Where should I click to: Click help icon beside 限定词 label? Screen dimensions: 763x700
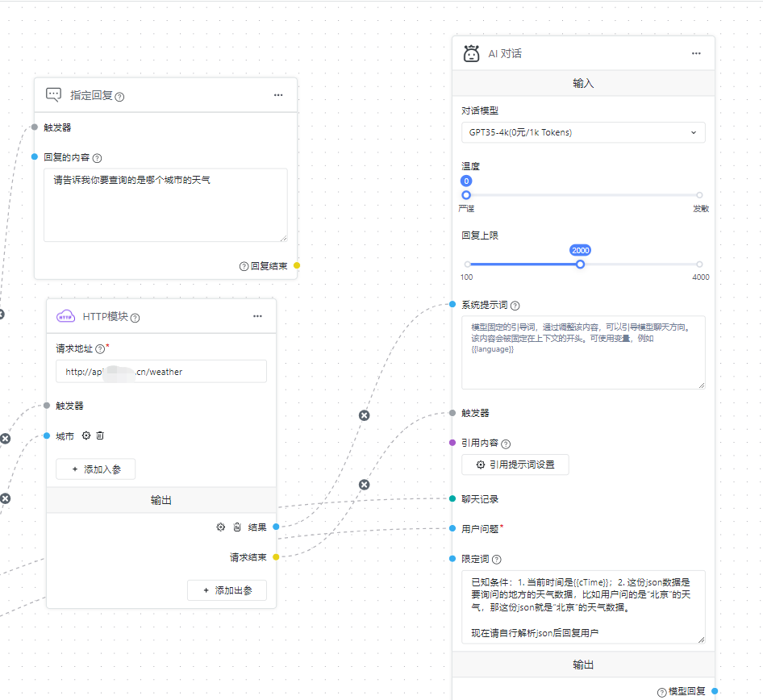click(496, 560)
